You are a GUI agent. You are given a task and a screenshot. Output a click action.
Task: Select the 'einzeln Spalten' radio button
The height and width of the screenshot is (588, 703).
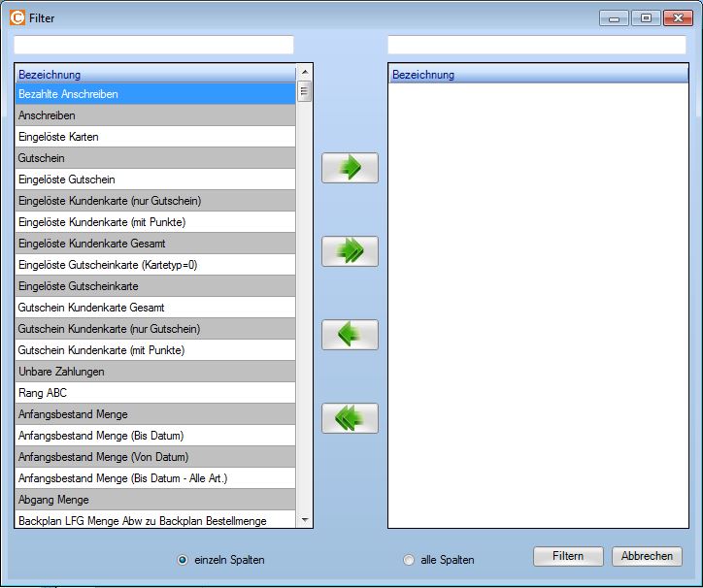183,560
